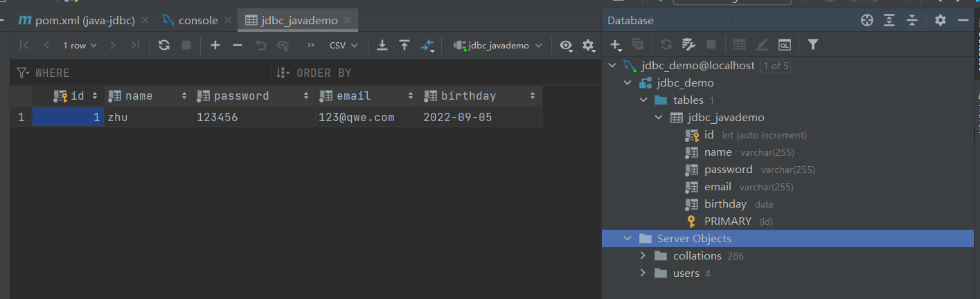Click the ORDER BY input field

(x=436, y=73)
